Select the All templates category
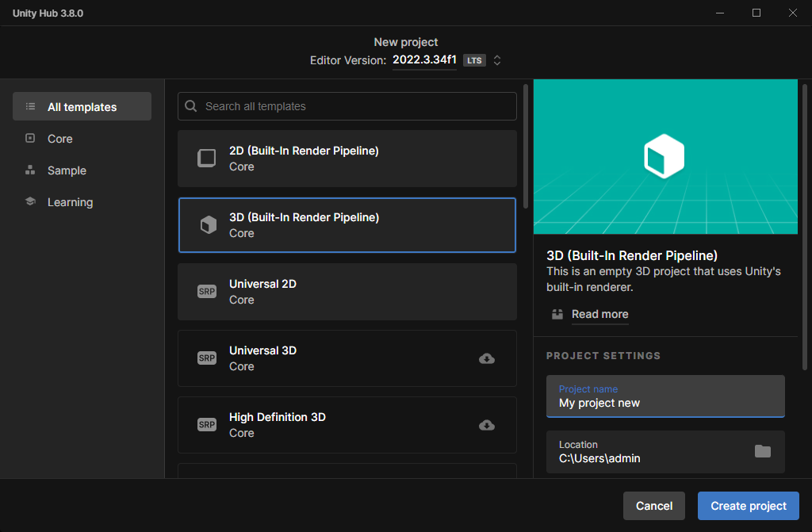Screen dimensions: 812x532 (82, 106)
